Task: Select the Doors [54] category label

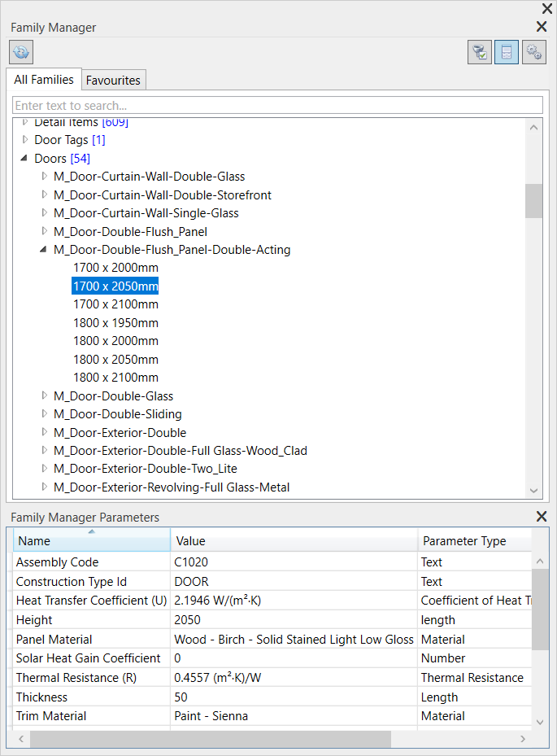Action: coord(62,158)
